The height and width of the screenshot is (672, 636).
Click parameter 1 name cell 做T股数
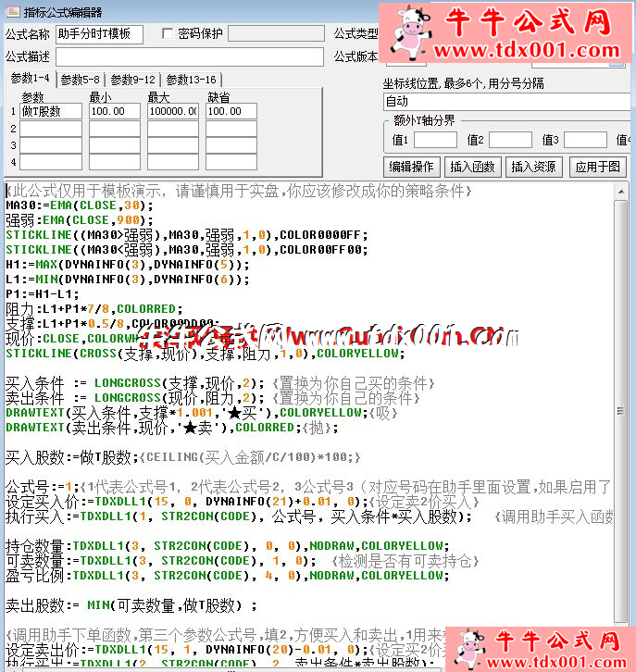click(51, 111)
